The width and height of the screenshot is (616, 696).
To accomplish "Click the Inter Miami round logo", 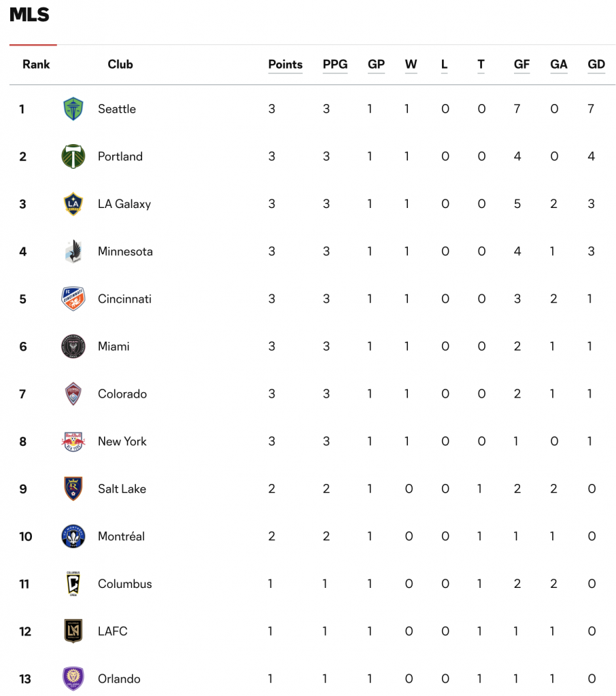I will pyautogui.click(x=73, y=346).
